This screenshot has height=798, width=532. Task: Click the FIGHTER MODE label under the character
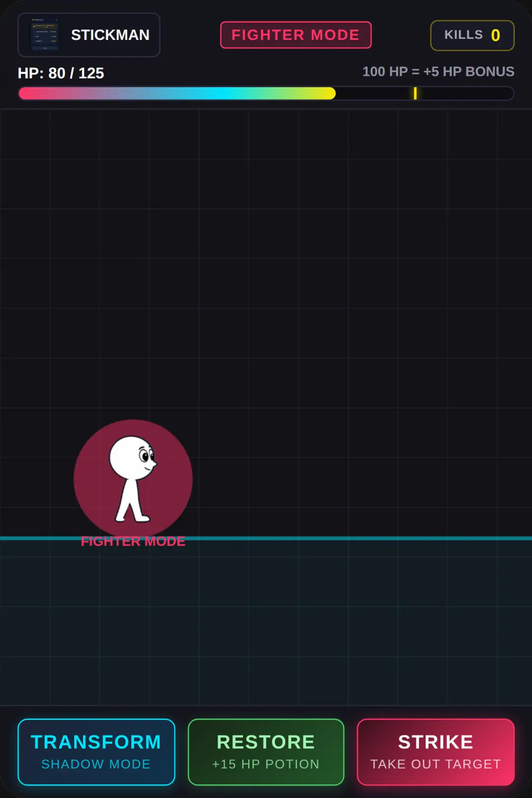(133, 541)
